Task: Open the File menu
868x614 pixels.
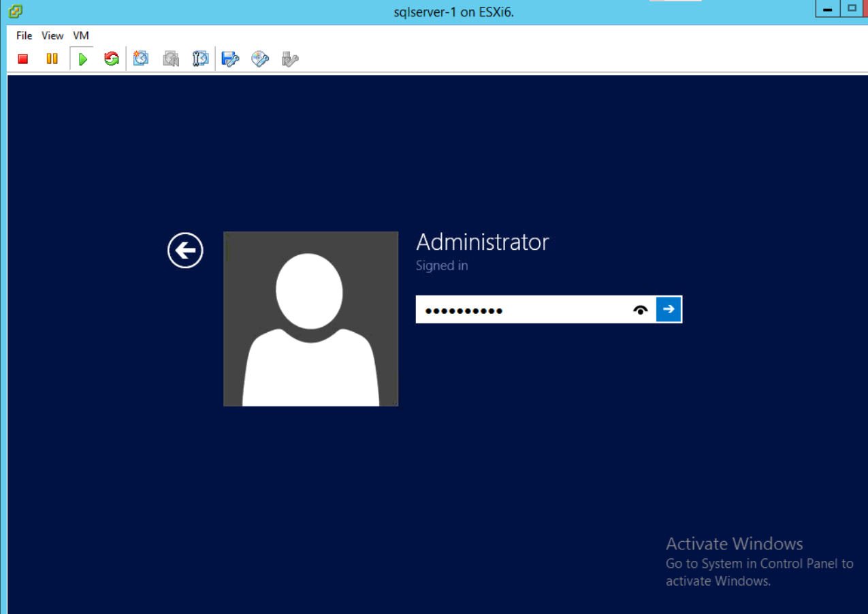Action: tap(24, 35)
